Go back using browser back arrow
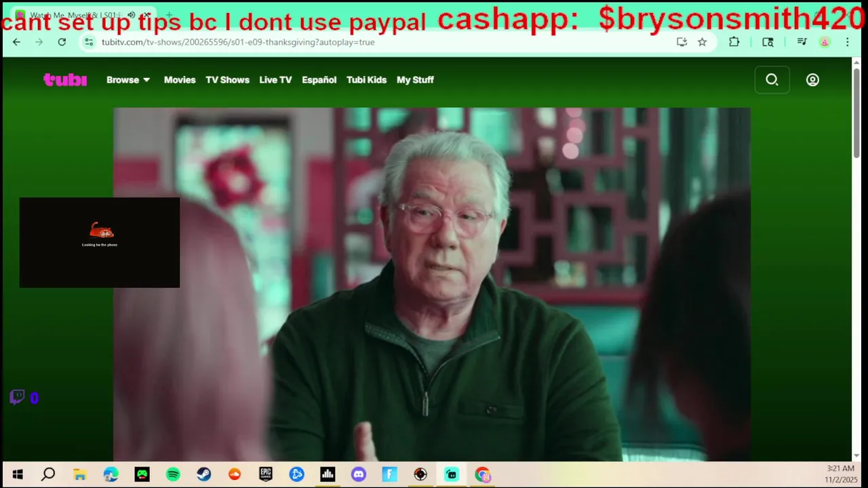 coord(17,42)
